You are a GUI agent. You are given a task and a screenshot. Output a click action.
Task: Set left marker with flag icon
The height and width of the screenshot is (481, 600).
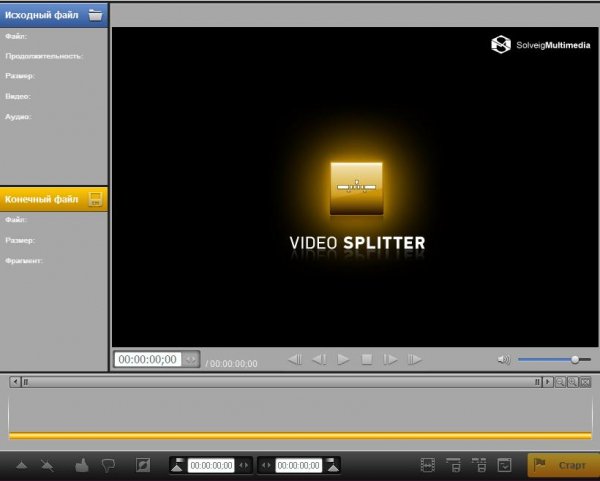pyautogui.click(x=178, y=465)
